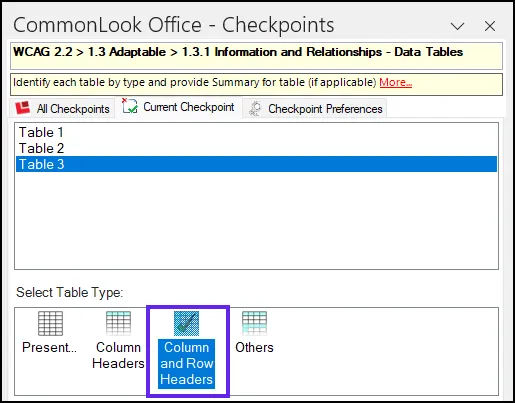Select Table 1 in the list
The width and height of the screenshot is (515, 403).
(256, 132)
